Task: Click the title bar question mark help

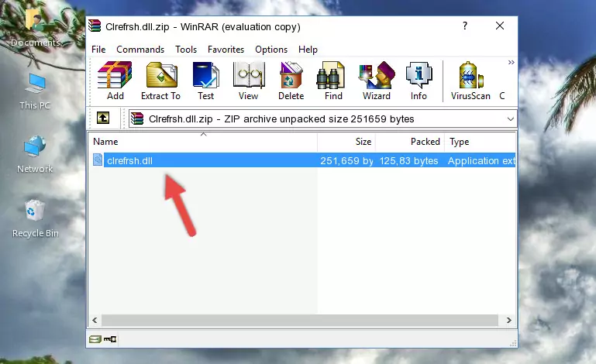Action: pyautogui.click(x=465, y=26)
